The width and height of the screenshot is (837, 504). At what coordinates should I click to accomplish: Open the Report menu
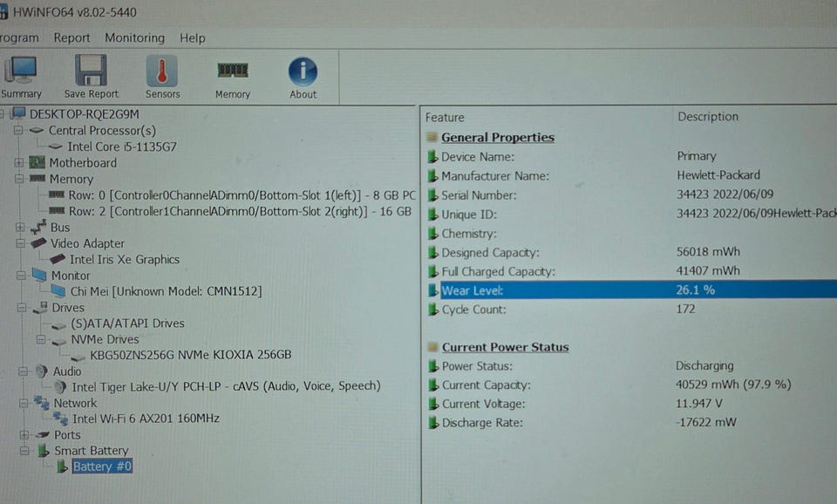[x=71, y=37]
